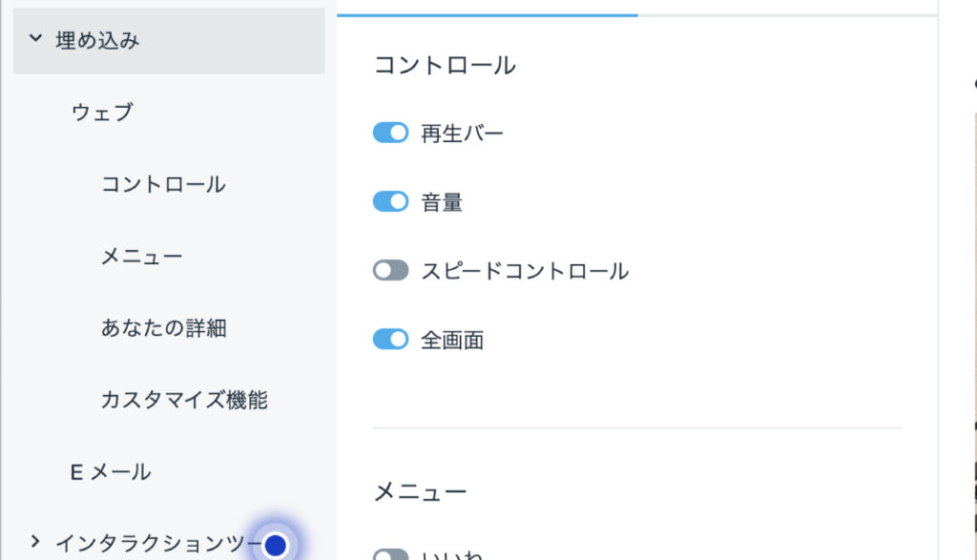
Task: Expand the インタラクションツール section chevron
Action: point(35,542)
